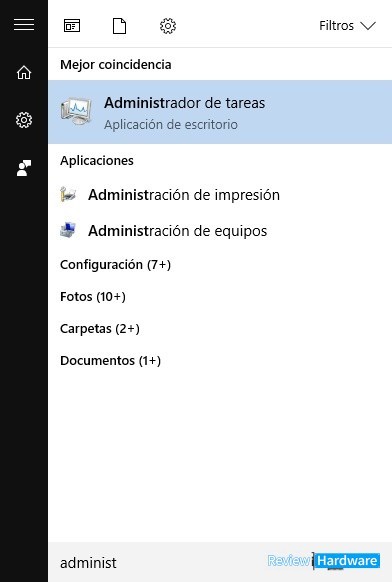
Task: Click the chevron next to Filtros
Action: tap(368, 26)
